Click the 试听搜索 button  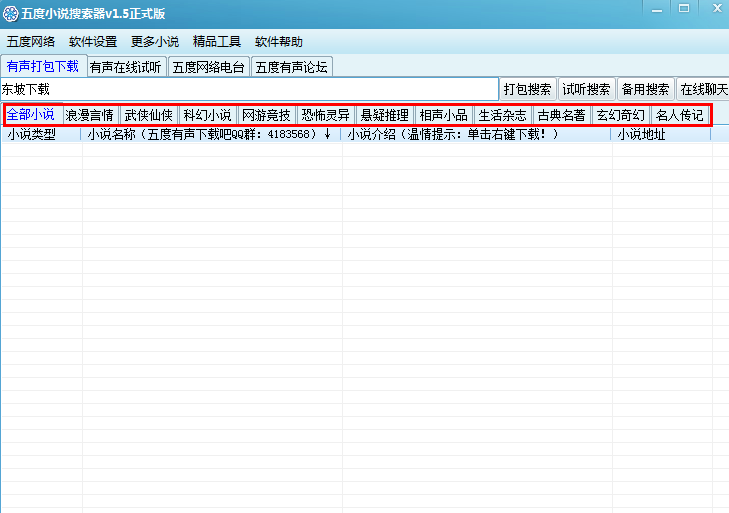586,89
